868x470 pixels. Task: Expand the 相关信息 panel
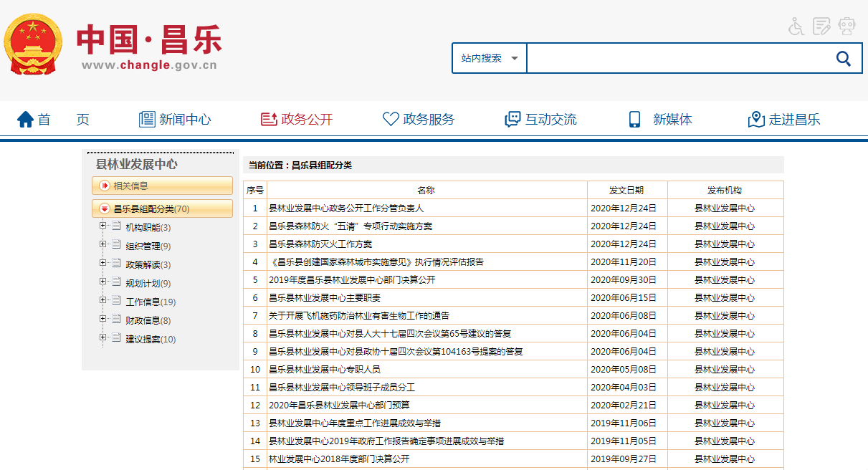105,186
